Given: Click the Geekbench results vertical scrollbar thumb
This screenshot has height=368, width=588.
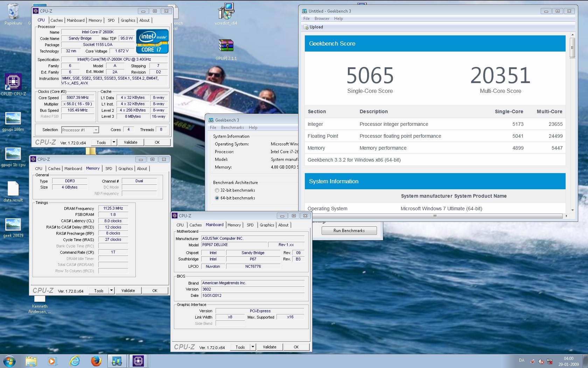Looking at the screenshot, I should (573, 48).
